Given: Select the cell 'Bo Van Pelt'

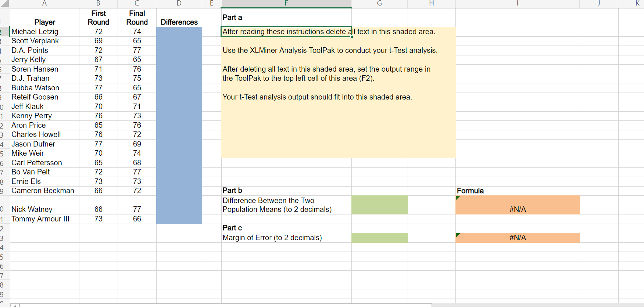Looking at the screenshot, I should [x=44, y=172].
